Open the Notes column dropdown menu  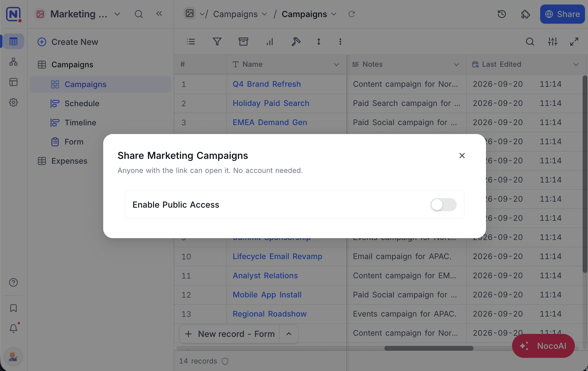[x=456, y=64]
